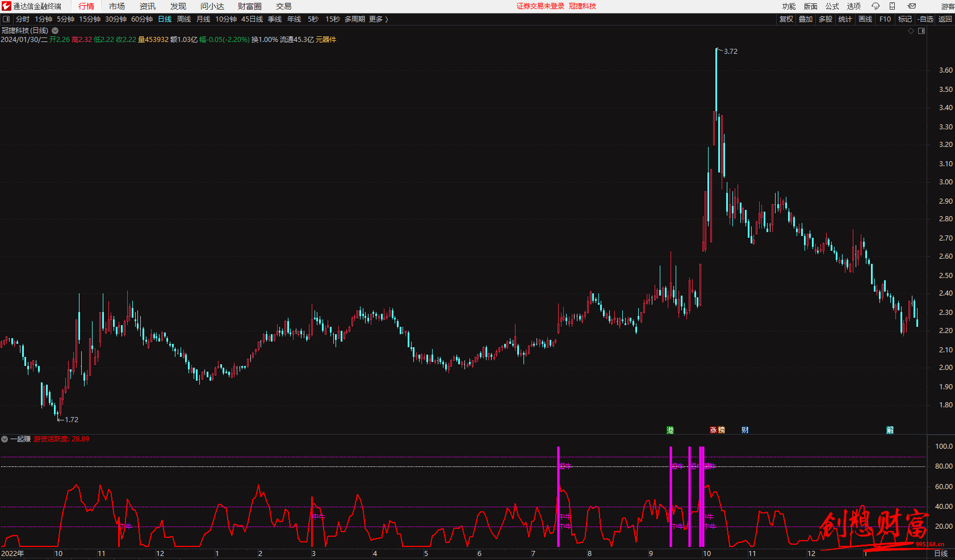This screenshot has width=955, height=560.
Task: Click the diamond icon above price axis
Action: pos(911,31)
